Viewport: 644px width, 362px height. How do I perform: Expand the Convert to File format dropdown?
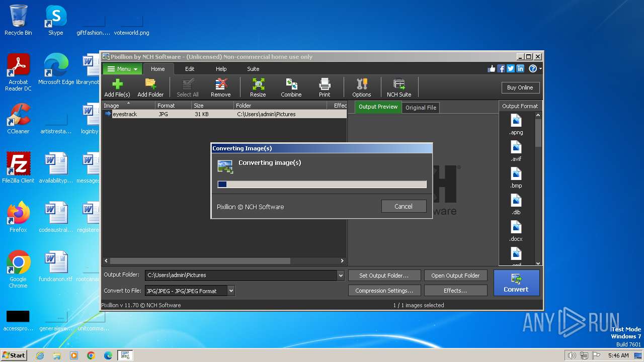(x=231, y=291)
